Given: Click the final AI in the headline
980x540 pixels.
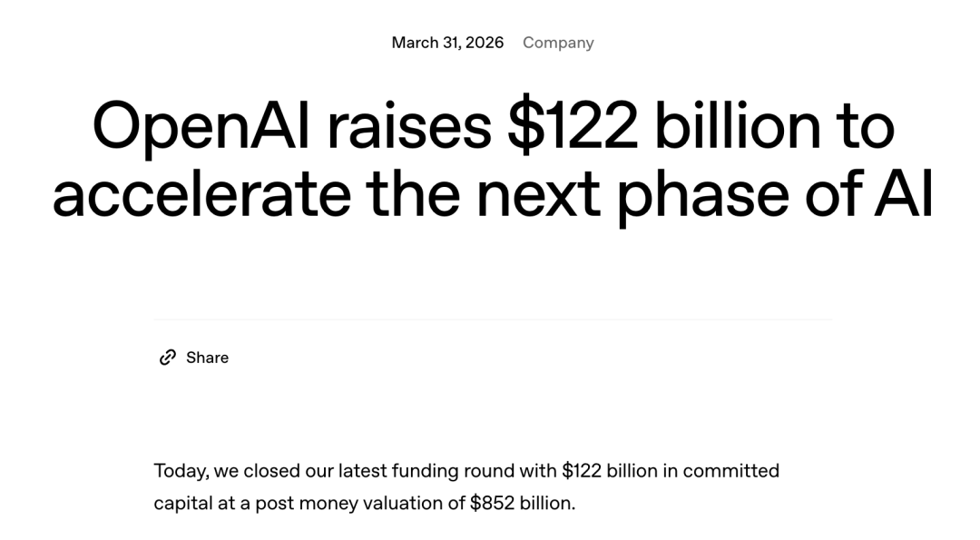Looking at the screenshot, I should click(904, 195).
